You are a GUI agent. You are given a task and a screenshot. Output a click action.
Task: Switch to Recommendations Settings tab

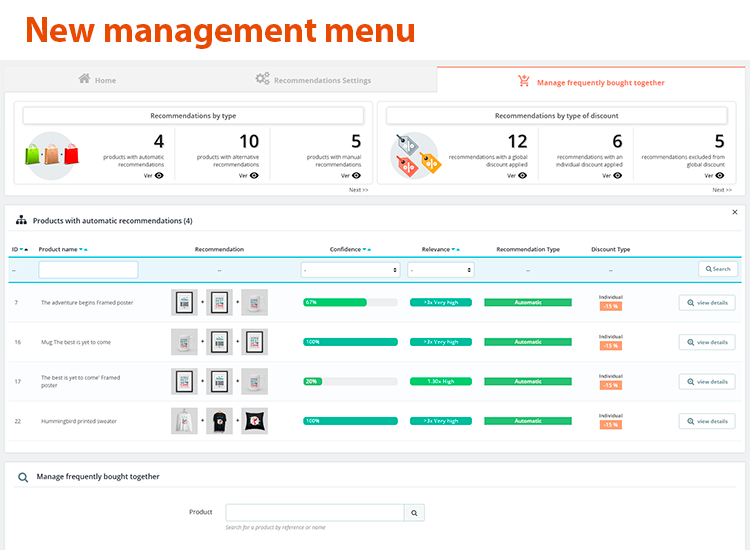pos(313,80)
